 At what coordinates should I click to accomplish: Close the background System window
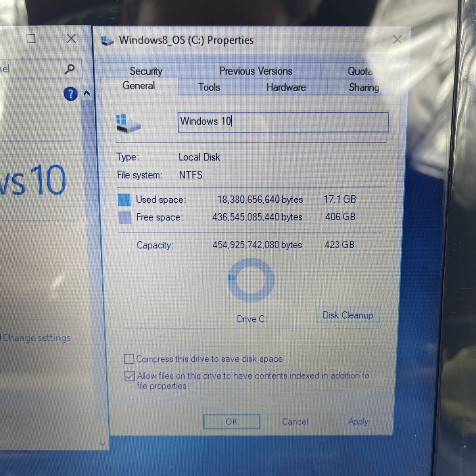(71, 38)
